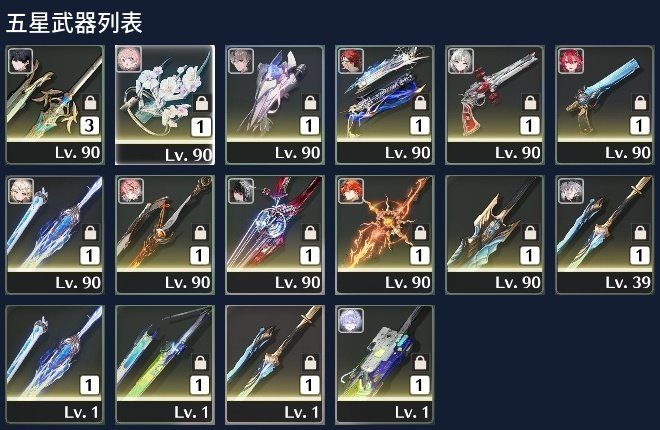This screenshot has height=430, width=660.
Task: Click the black-haired avatar on golden polearm card
Action: pyautogui.click(x=20, y=61)
